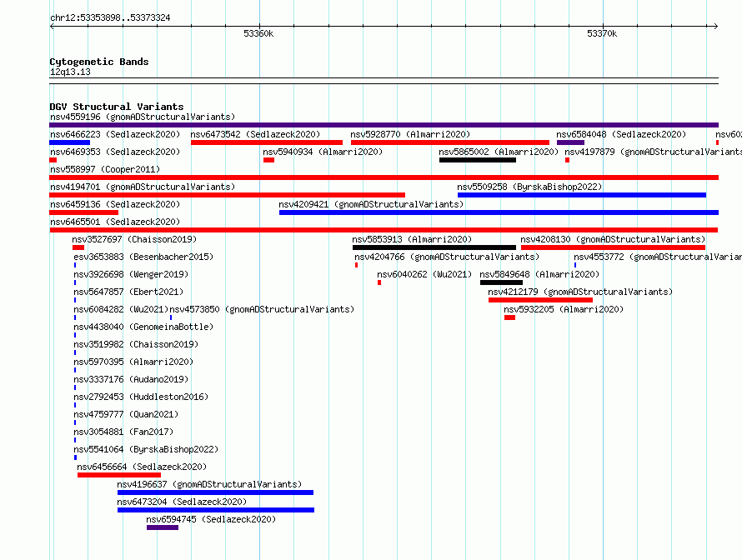742x560 pixels.
Task: Click the right arrow of the ruler
Action: 716,27
